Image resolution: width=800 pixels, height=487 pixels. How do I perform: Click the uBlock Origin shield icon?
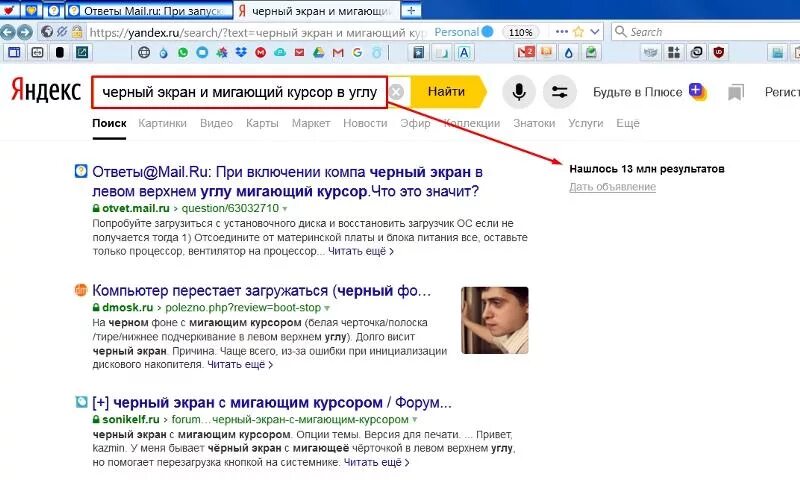click(718, 52)
